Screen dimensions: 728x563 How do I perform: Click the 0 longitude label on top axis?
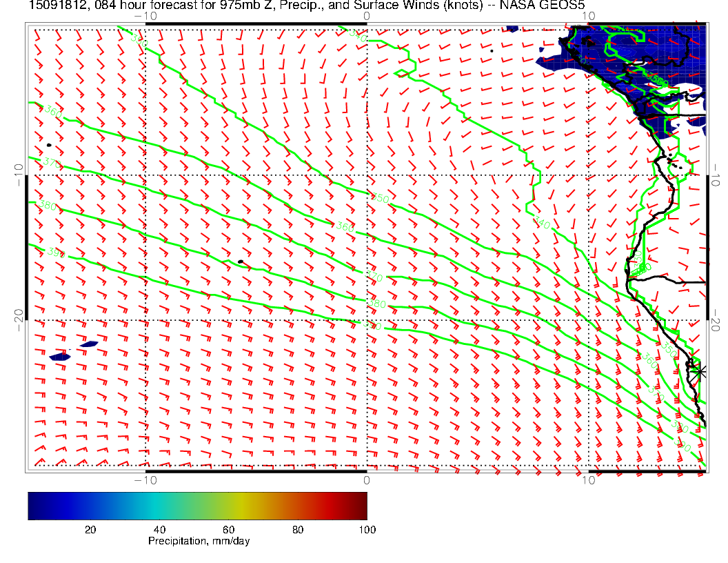[x=366, y=16]
